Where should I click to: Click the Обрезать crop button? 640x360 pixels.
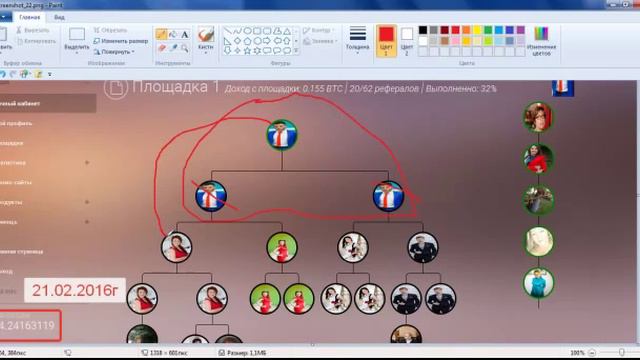coord(110,30)
